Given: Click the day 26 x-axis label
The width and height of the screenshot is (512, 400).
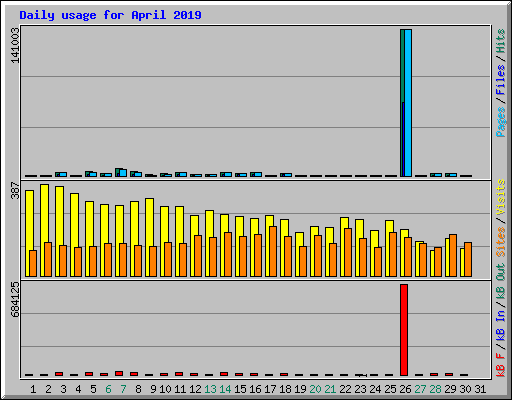Looking at the screenshot, I should tap(405, 389).
